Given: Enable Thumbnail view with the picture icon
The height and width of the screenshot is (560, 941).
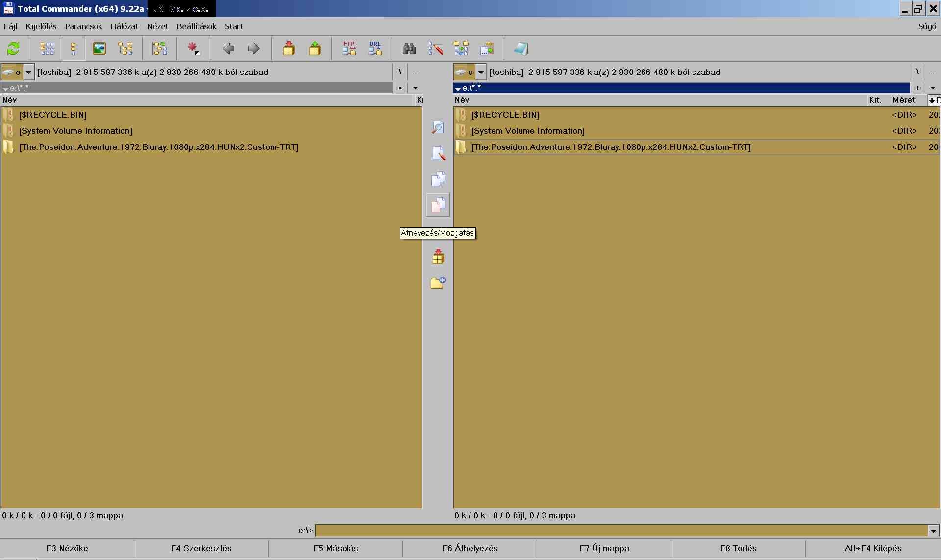Looking at the screenshot, I should click(x=99, y=49).
